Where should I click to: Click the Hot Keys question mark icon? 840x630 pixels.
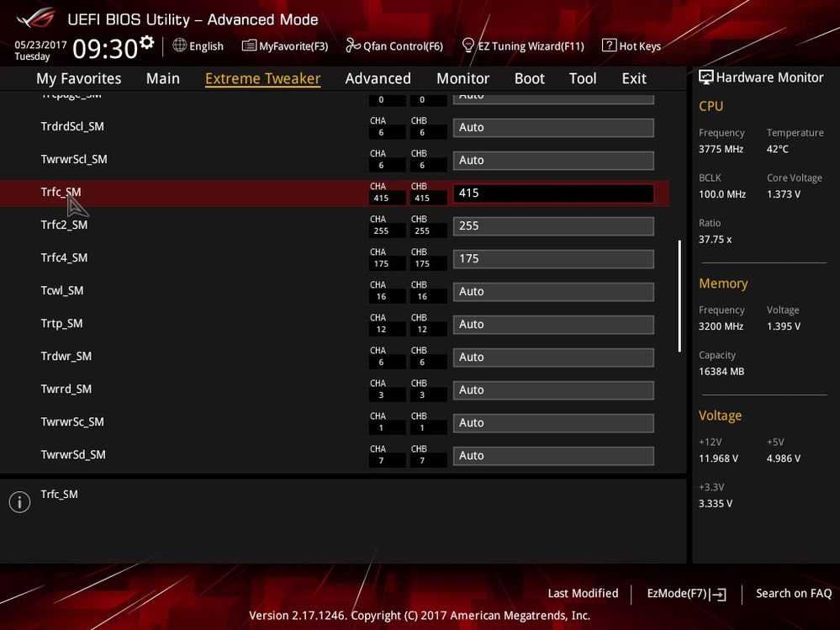(x=609, y=45)
